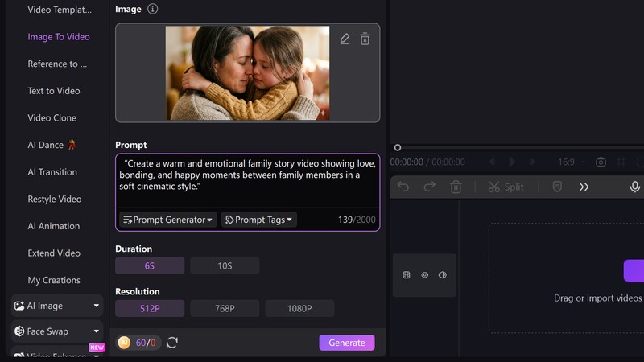
Task: Click the 60/0 credits value
Action: click(146, 343)
